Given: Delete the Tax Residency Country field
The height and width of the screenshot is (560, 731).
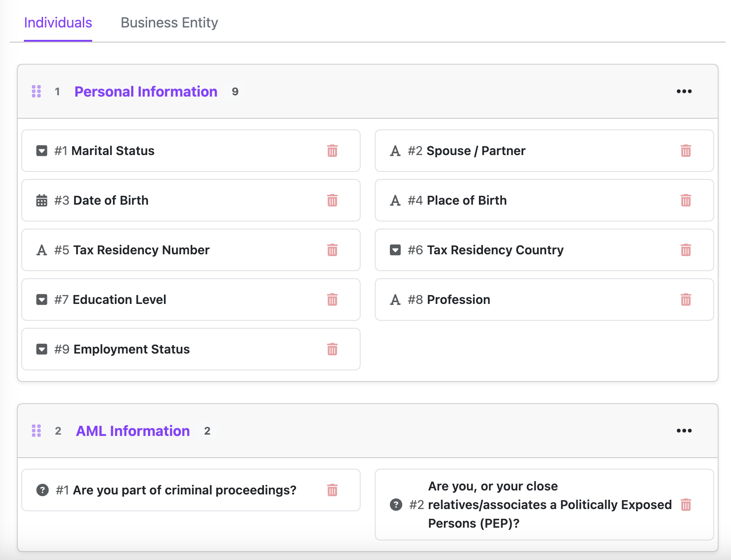Looking at the screenshot, I should 686,250.
